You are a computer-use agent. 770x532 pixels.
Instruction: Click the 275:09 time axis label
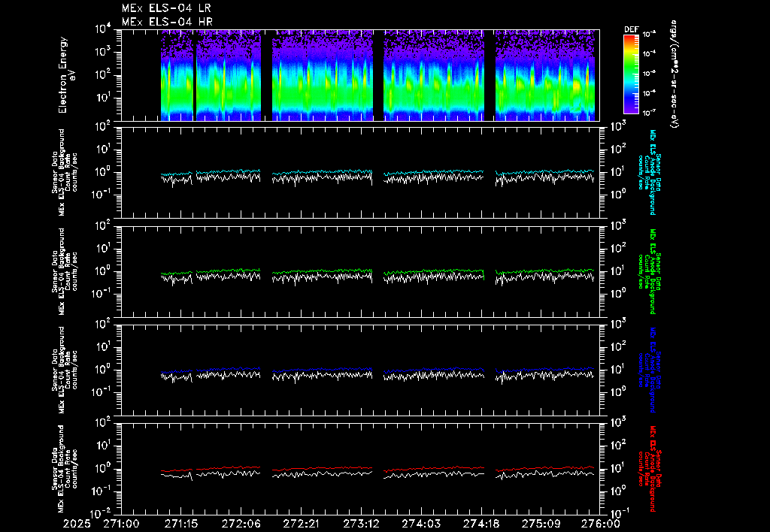[541, 524]
